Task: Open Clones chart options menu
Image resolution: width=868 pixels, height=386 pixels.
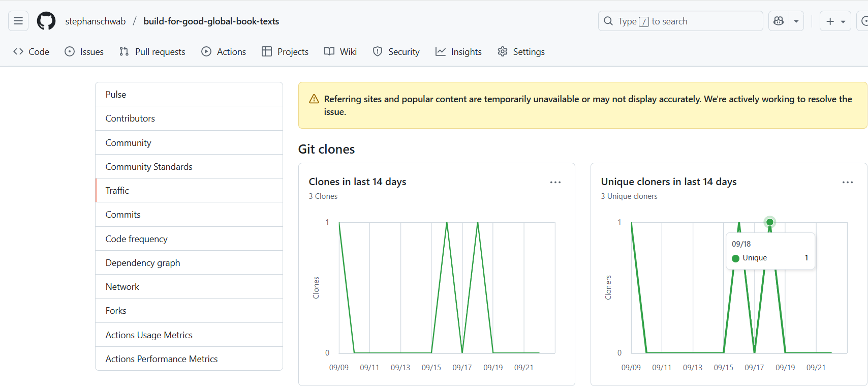Action: tap(555, 182)
